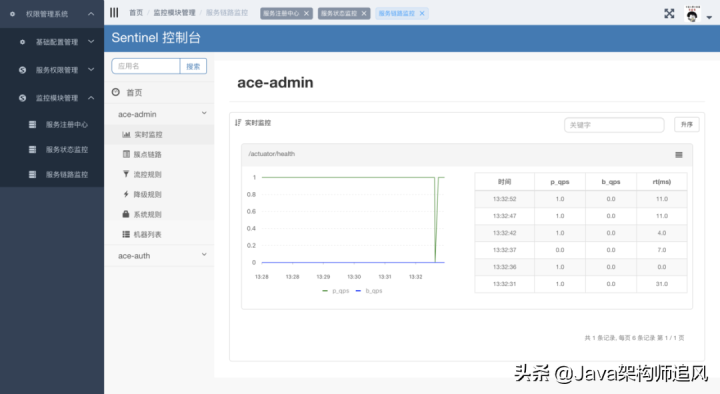Click the 时间 column header

tap(505, 182)
